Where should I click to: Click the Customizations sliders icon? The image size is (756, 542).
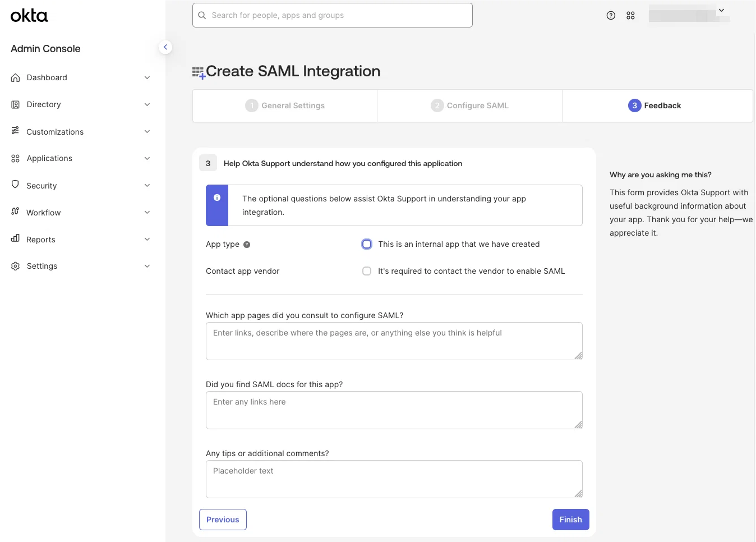(16, 131)
